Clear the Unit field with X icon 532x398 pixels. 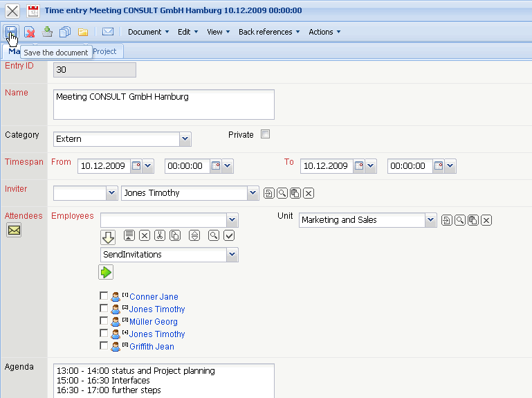coord(486,220)
